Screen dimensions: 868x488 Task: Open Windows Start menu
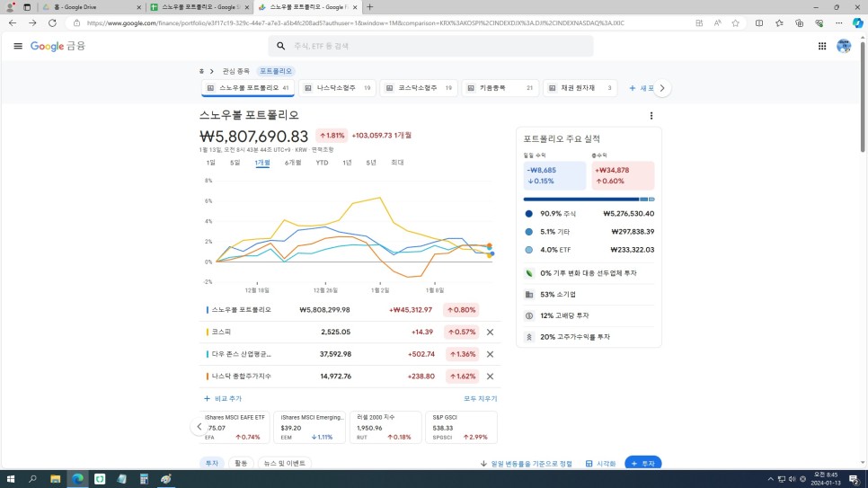(10, 479)
